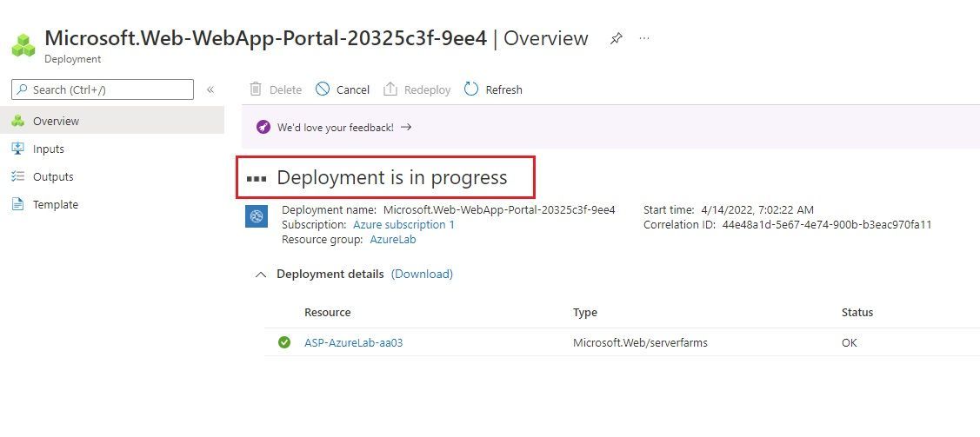Open the more options ellipsis menu
Image resolution: width=980 pixels, height=437 pixels.
[644, 39]
